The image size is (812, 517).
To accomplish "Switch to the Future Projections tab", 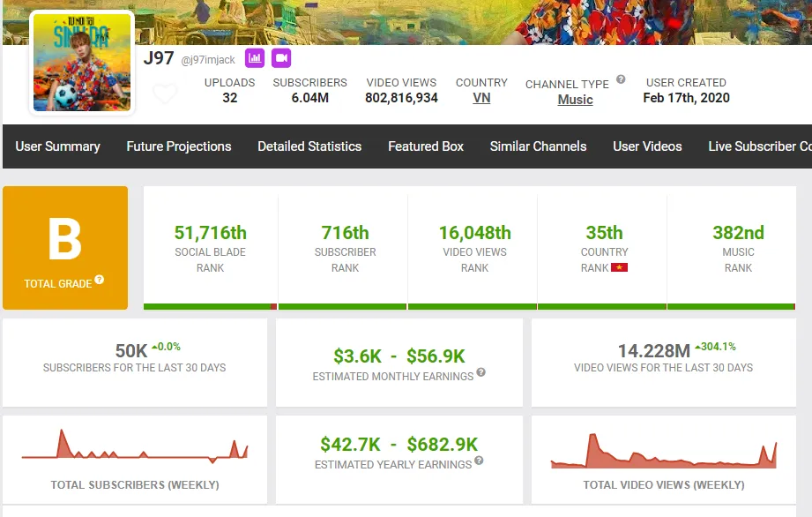I will [x=179, y=146].
